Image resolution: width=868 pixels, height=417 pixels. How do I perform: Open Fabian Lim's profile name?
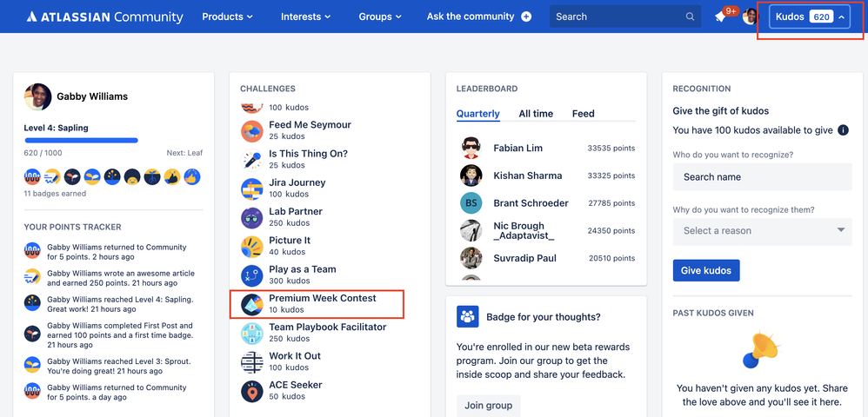(518, 149)
